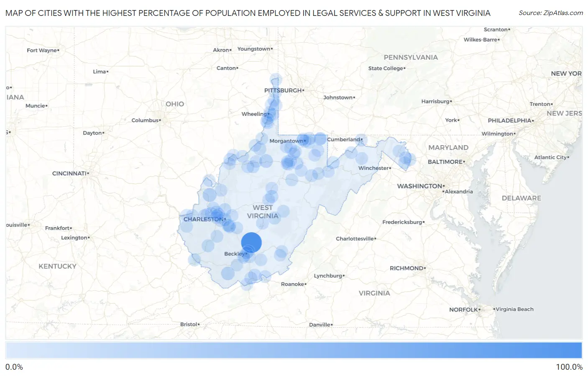Click the Danville city label

tap(320, 325)
